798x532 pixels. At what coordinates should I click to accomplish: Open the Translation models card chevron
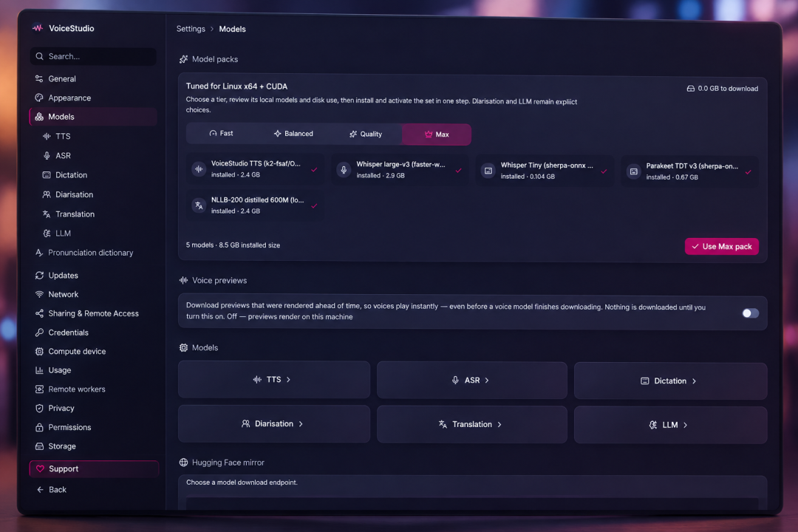tap(499, 425)
